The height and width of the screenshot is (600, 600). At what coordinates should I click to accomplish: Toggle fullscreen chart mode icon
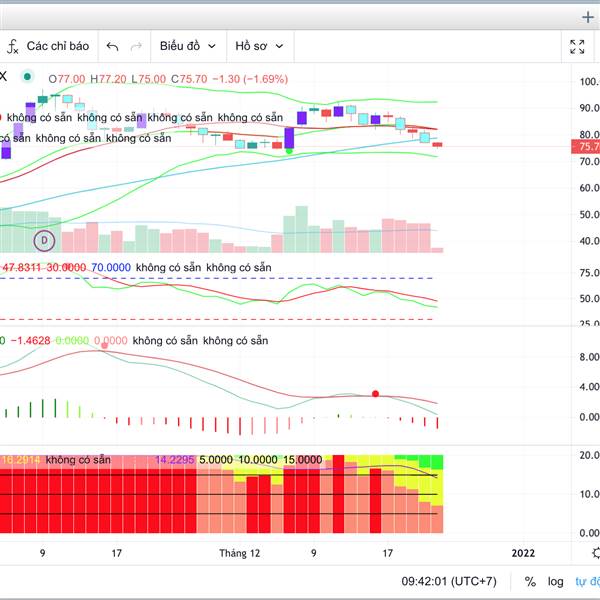(577, 47)
